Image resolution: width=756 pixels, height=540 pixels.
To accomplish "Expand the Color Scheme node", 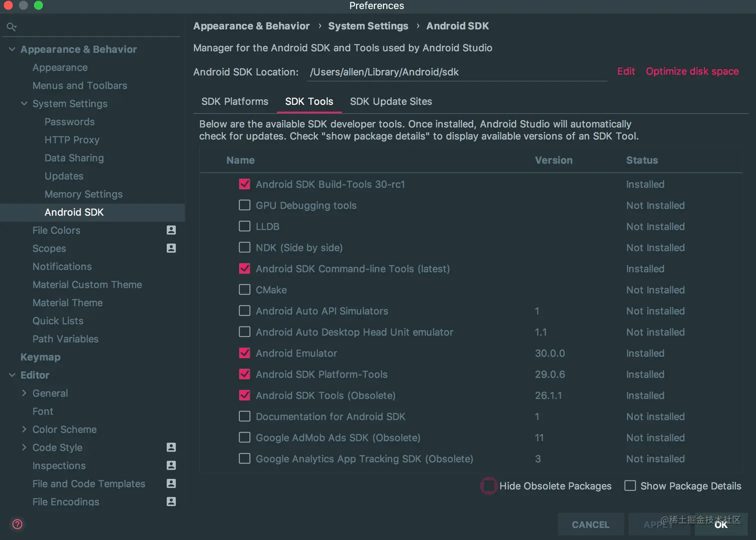I will [24, 429].
